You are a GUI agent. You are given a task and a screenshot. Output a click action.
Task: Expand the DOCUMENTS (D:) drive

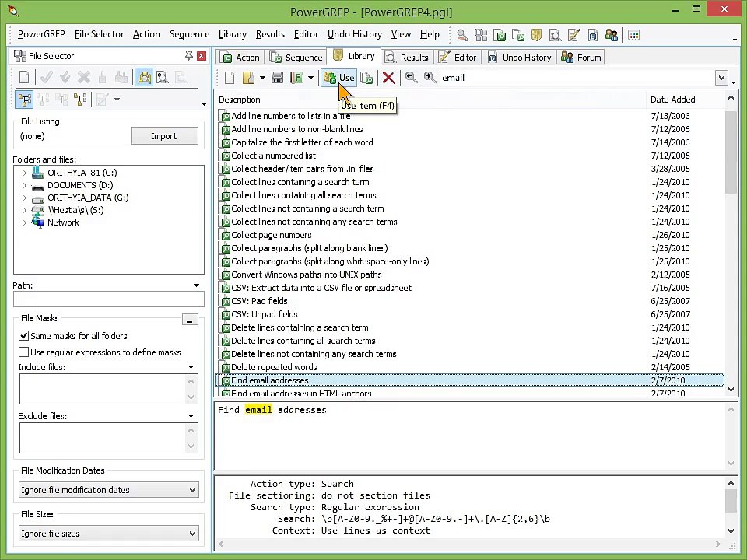click(24, 185)
